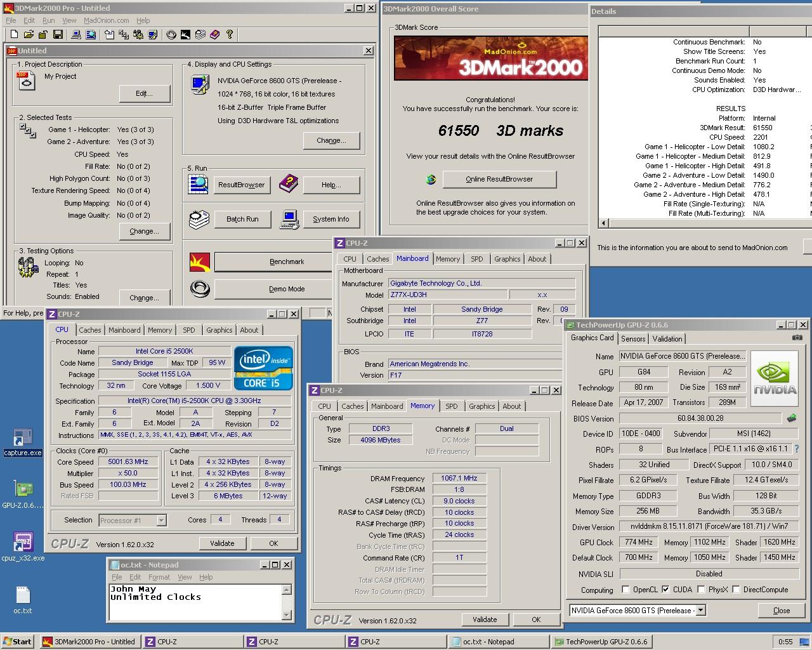The width and height of the screenshot is (812, 650).
Task: Switch to the Validation tab in GPU-Z
Action: coord(667,339)
